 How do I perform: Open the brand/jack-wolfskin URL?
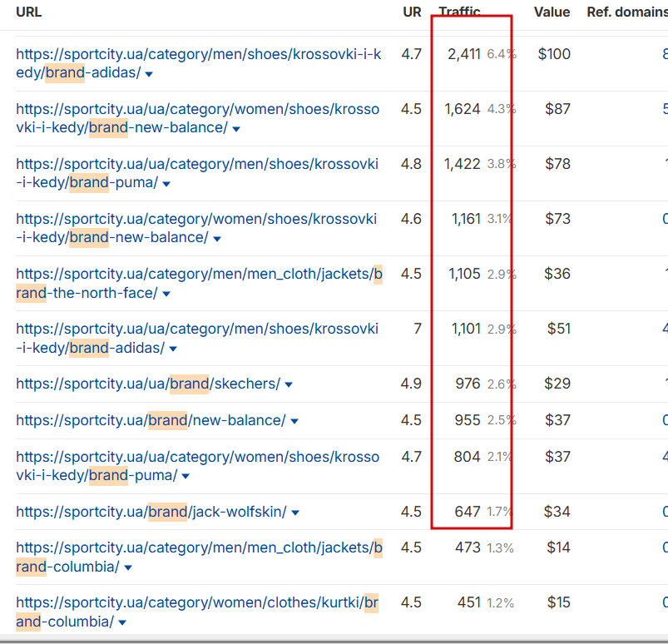[x=151, y=512]
